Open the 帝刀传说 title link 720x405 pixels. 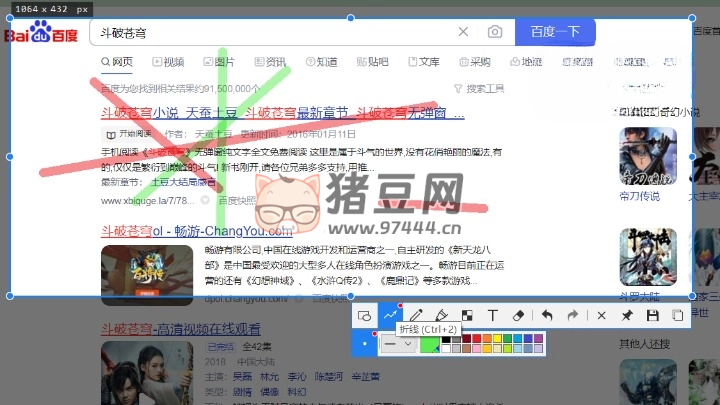639,197
